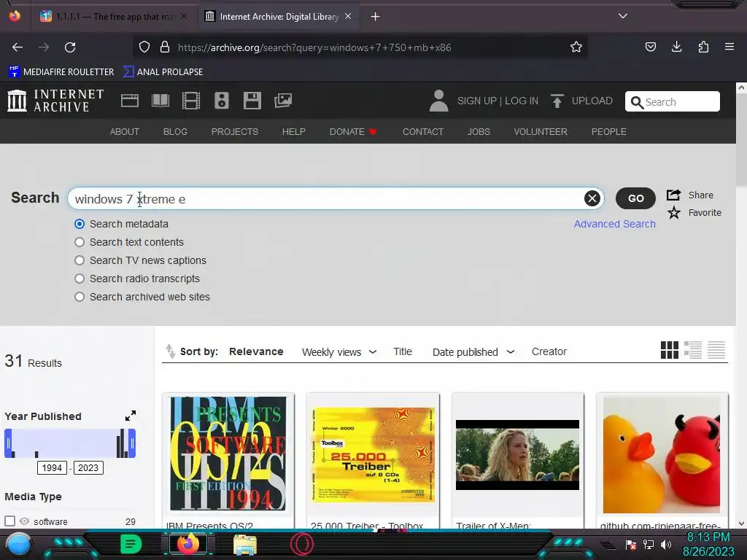
Task: Sort results by Title
Action: click(x=403, y=351)
